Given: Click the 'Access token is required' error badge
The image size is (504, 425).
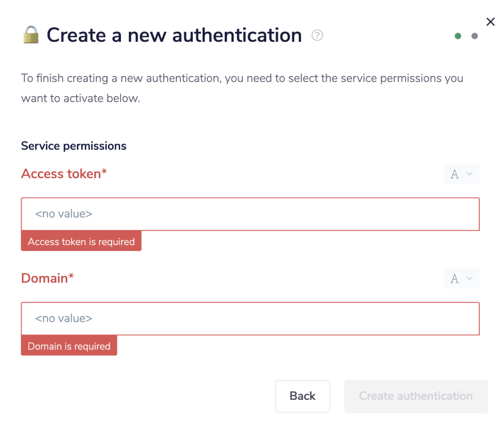Looking at the screenshot, I should (x=81, y=241).
